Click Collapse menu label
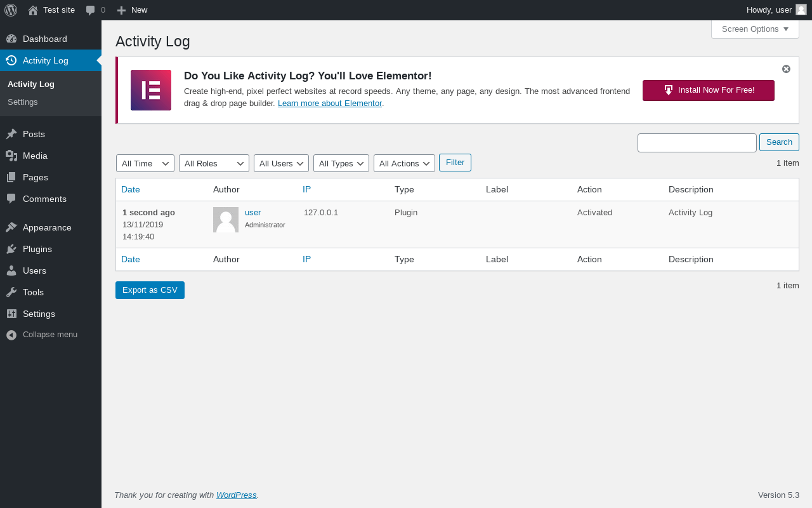 point(50,335)
